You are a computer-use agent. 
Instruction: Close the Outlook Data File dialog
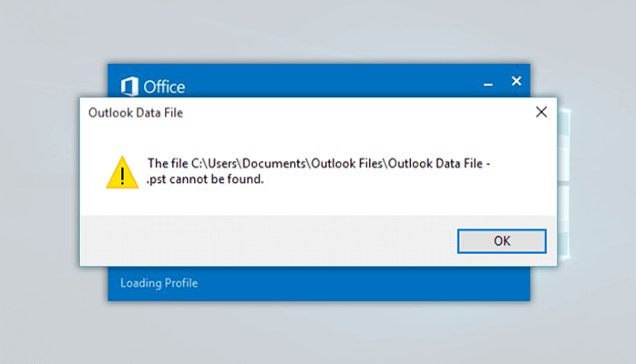tap(540, 113)
